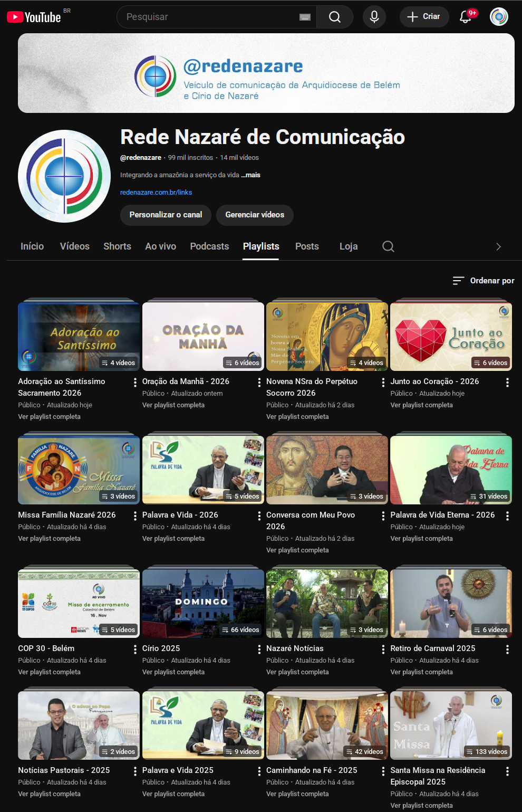Open the Oração da Manhã playlist thumbnail
Viewport: 522px width, 812px height.
(x=203, y=336)
